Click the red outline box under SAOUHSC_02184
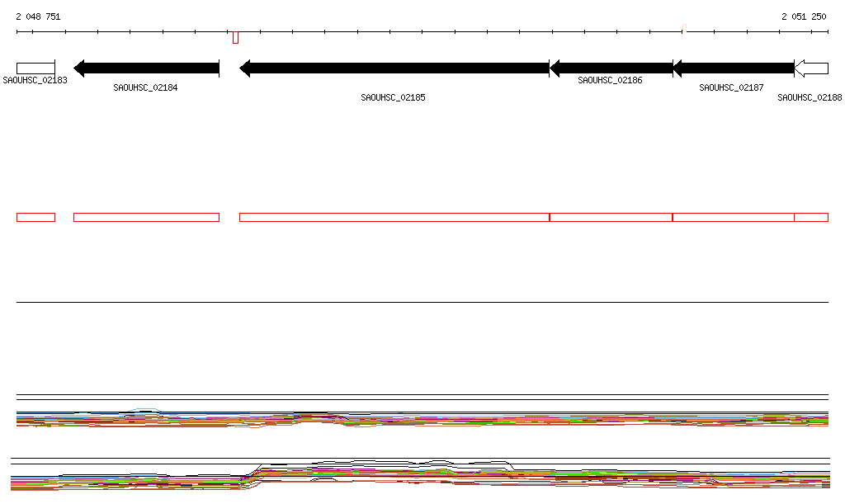 coord(147,218)
